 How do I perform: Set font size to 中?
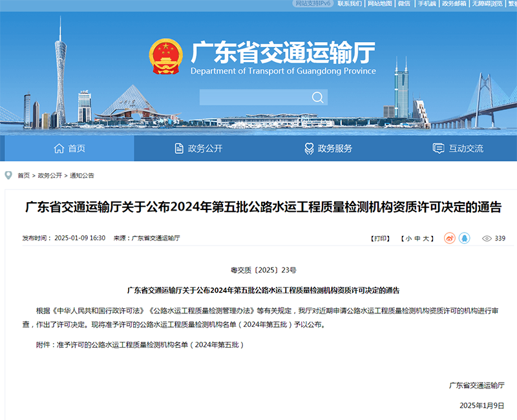click(x=417, y=238)
